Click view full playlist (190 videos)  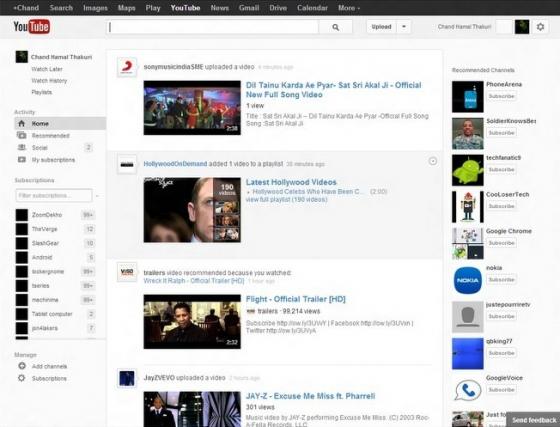(x=286, y=200)
